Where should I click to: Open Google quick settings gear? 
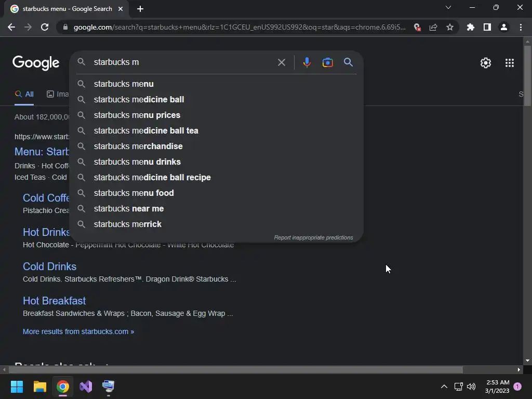(486, 63)
